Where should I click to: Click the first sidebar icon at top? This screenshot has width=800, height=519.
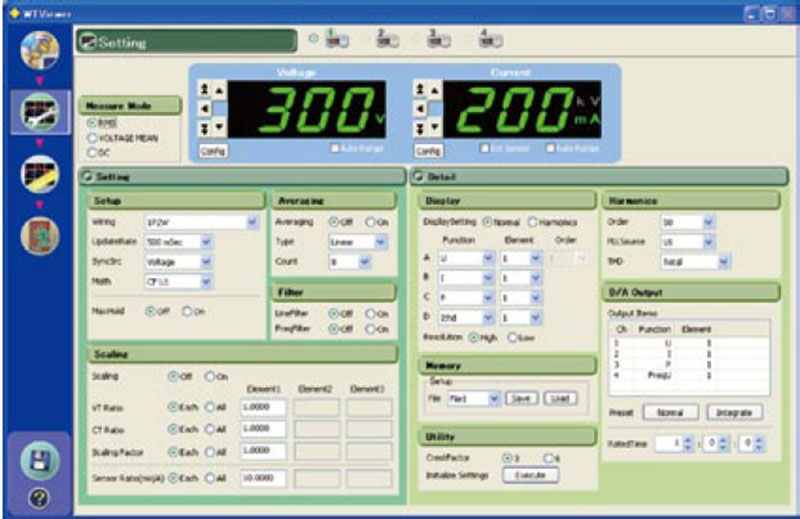(39, 51)
